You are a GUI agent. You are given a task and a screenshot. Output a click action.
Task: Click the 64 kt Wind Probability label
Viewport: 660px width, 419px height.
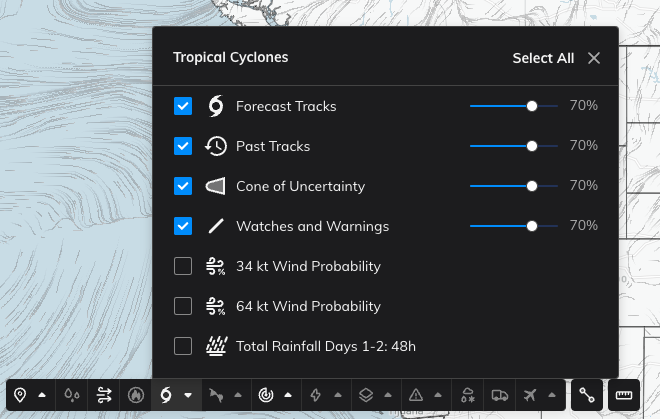click(x=308, y=306)
